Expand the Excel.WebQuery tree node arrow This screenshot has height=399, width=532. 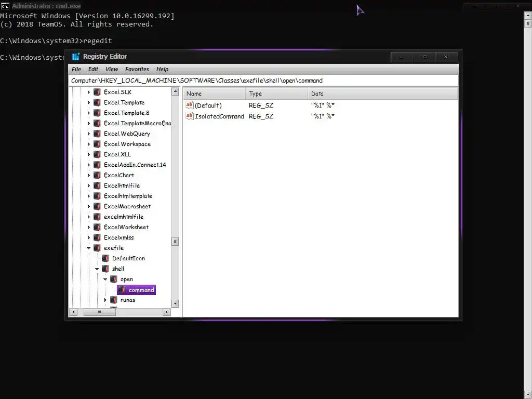[88, 134]
